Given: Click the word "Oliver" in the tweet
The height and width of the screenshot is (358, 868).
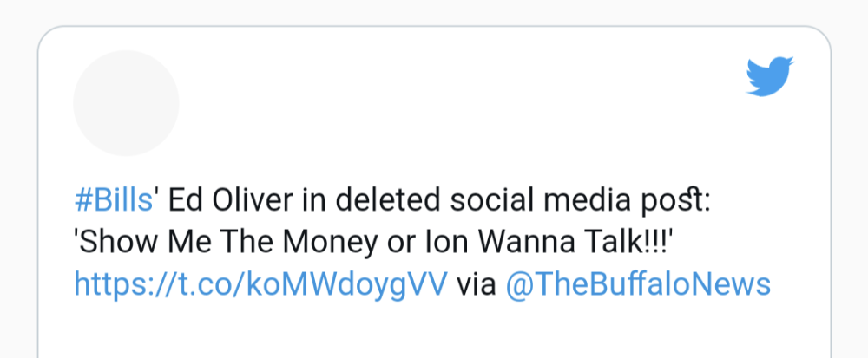Looking at the screenshot, I should (x=253, y=200).
